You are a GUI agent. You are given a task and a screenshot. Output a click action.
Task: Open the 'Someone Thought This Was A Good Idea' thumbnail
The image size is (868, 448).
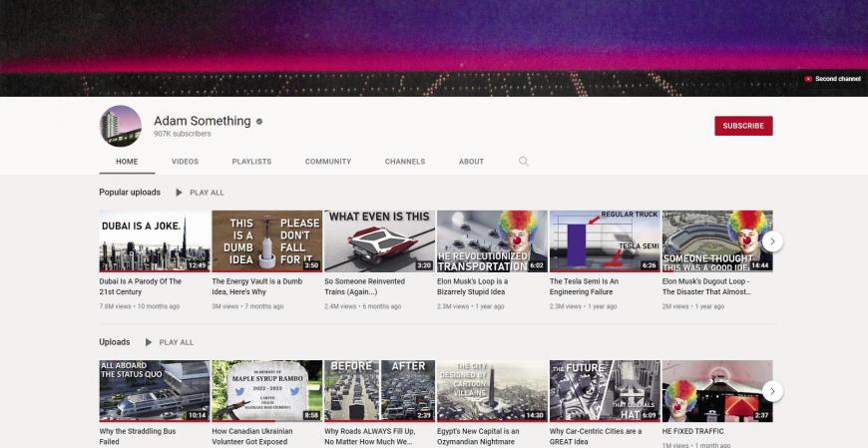click(717, 240)
